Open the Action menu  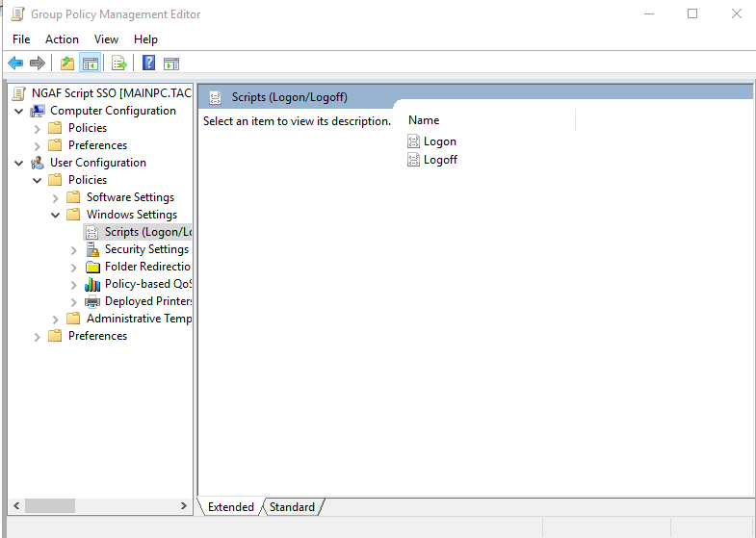tap(62, 39)
